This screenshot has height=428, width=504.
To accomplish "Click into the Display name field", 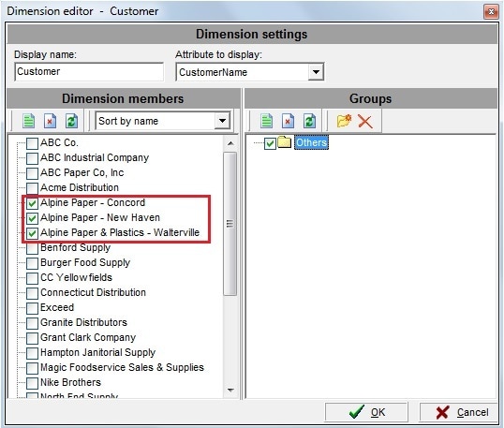I will [89, 72].
